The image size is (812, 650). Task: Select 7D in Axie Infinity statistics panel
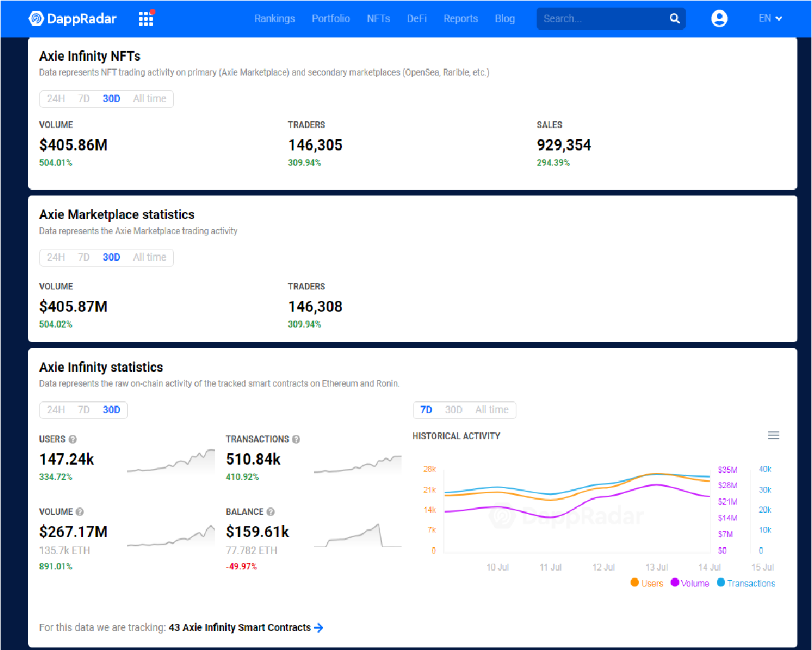(84, 409)
